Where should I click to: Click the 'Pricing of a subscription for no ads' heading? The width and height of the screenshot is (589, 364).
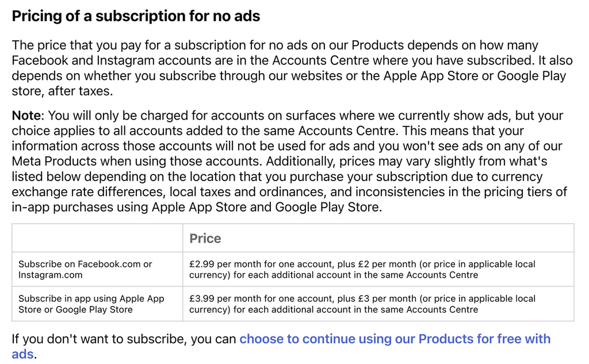click(136, 16)
